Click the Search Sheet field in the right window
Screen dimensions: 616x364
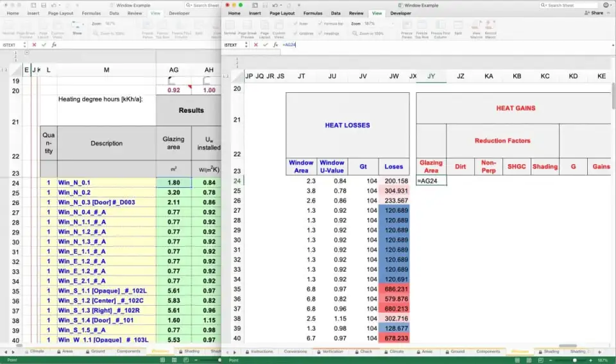(x=574, y=4)
